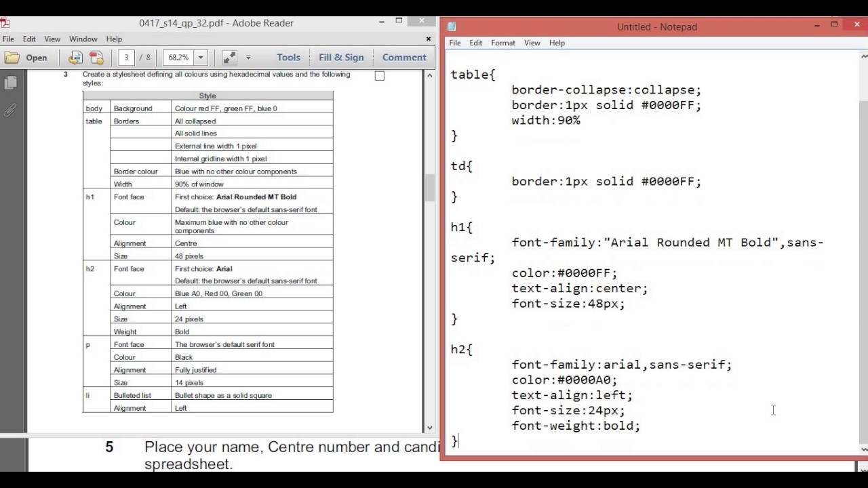This screenshot has height=488, width=868.
Task: Click 'border-collapse:collapse;' line in Notepad
Action: (606, 89)
